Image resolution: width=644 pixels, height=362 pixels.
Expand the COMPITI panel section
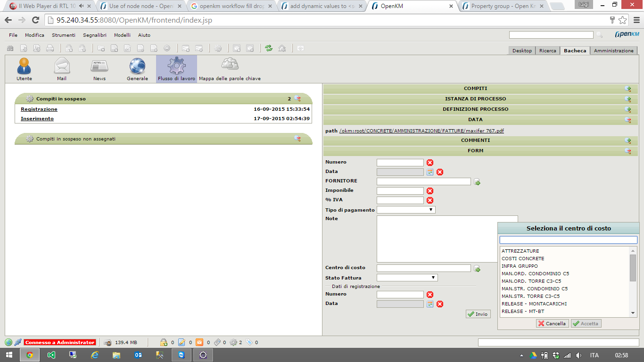tap(627, 89)
